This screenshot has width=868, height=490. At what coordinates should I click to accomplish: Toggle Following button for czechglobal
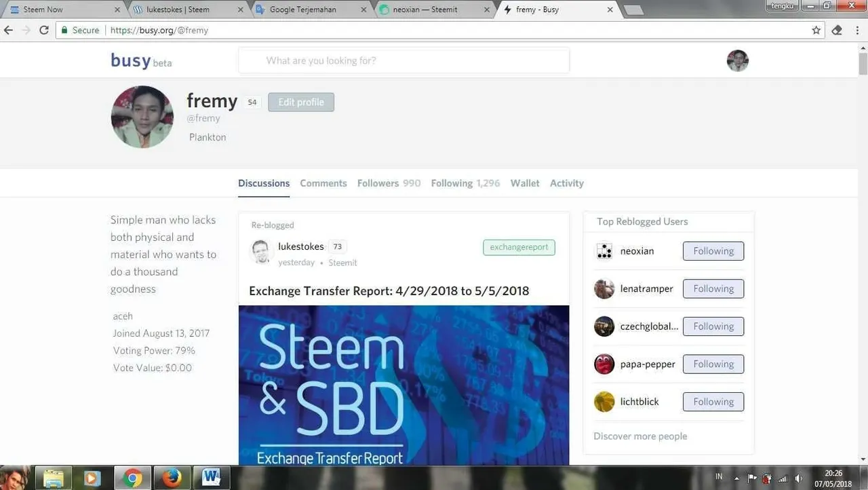(x=713, y=326)
